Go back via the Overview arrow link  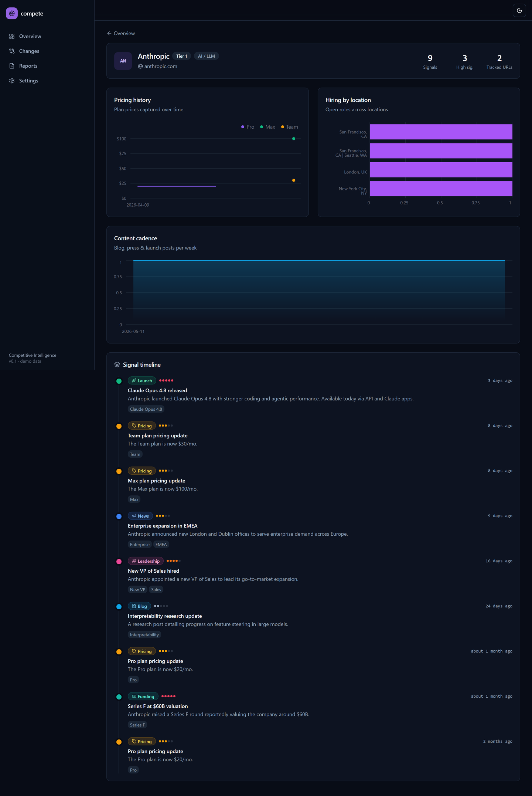click(121, 33)
